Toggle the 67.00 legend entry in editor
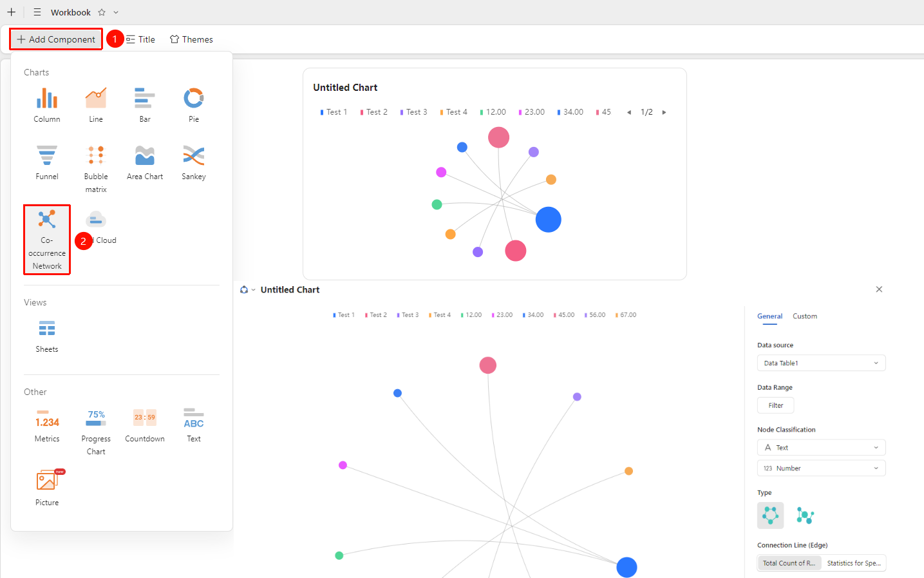The image size is (924, 578). (626, 315)
